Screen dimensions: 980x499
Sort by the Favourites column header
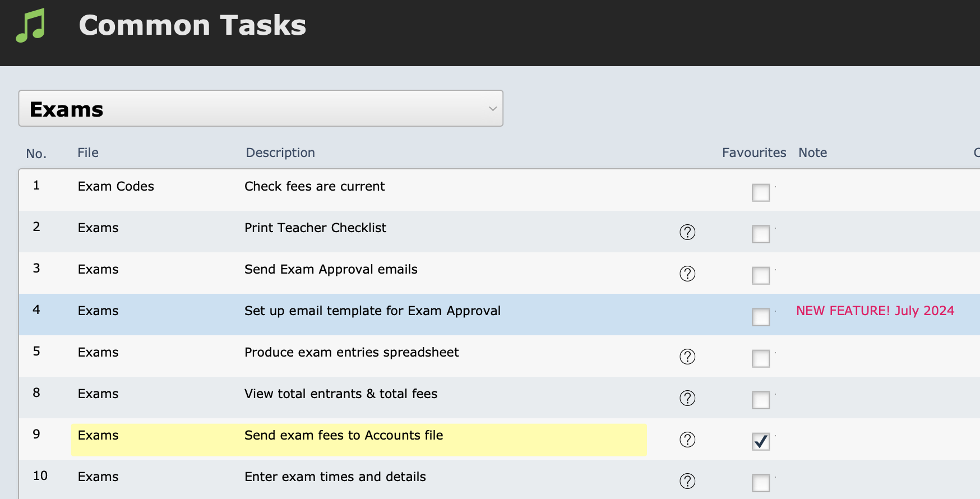tap(754, 153)
